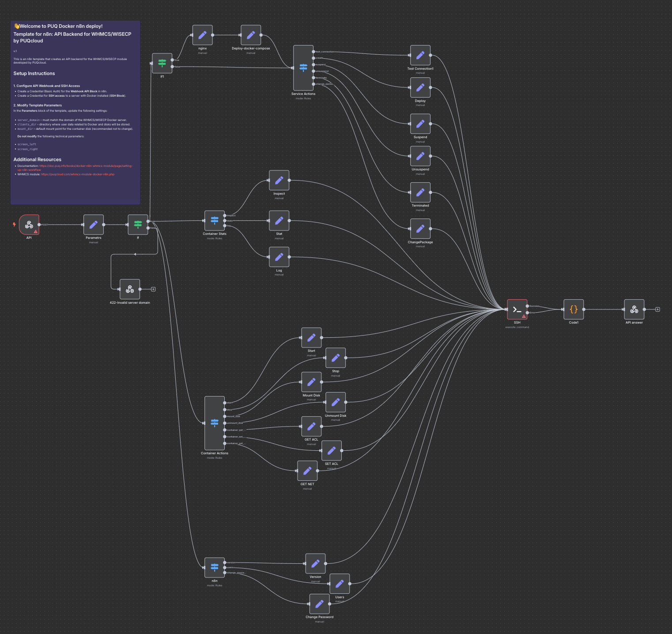672x634 pixels.
Task: Click the Welcome to PUQ Docker n8n title
Action: [58, 26]
